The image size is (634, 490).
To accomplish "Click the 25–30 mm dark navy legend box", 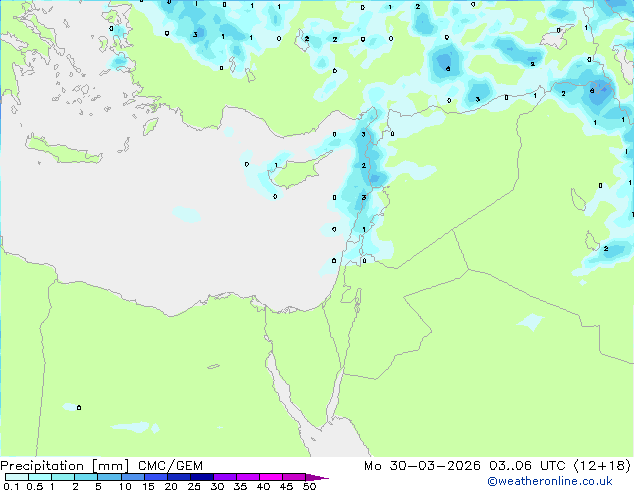I will click(x=201, y=477).
